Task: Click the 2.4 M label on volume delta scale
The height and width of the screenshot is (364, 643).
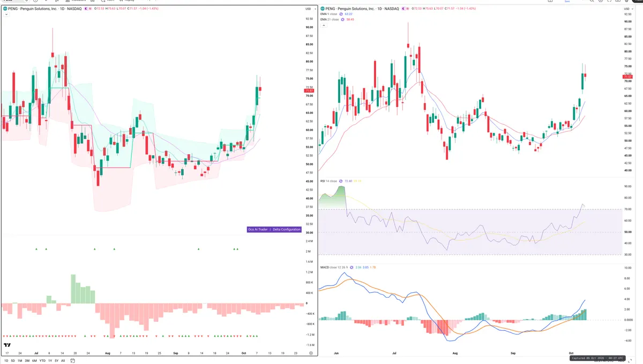Action: [309, 241]
